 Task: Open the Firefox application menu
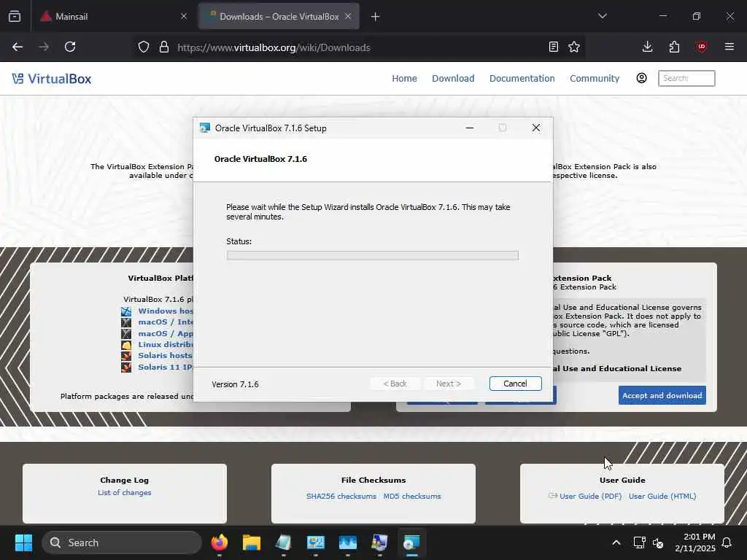point(729,47)
